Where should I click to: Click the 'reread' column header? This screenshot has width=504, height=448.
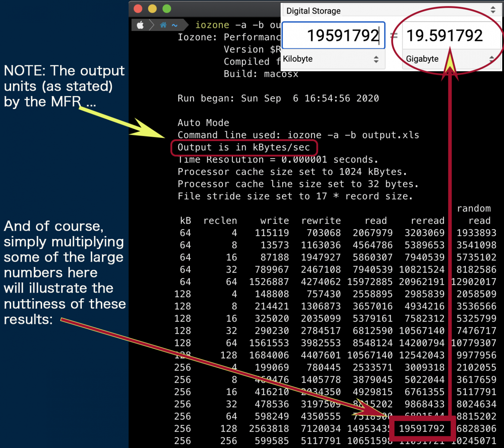click(428, 221)
